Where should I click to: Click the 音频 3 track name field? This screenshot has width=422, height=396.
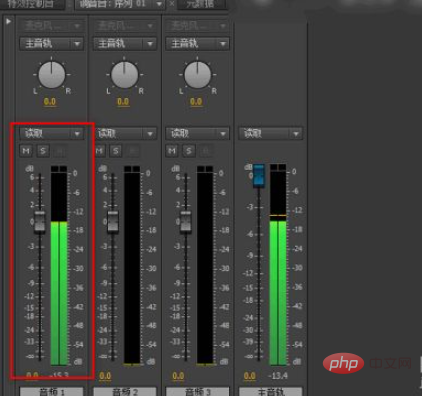pos(197,391)
